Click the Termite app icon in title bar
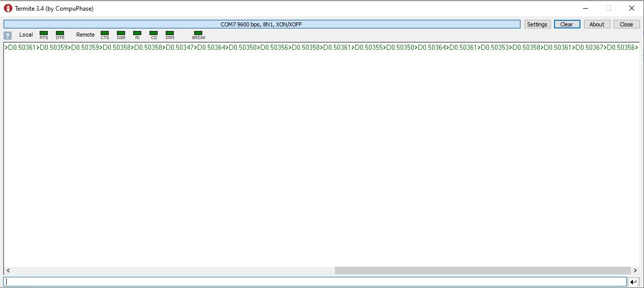 click(x=8, y=9)
